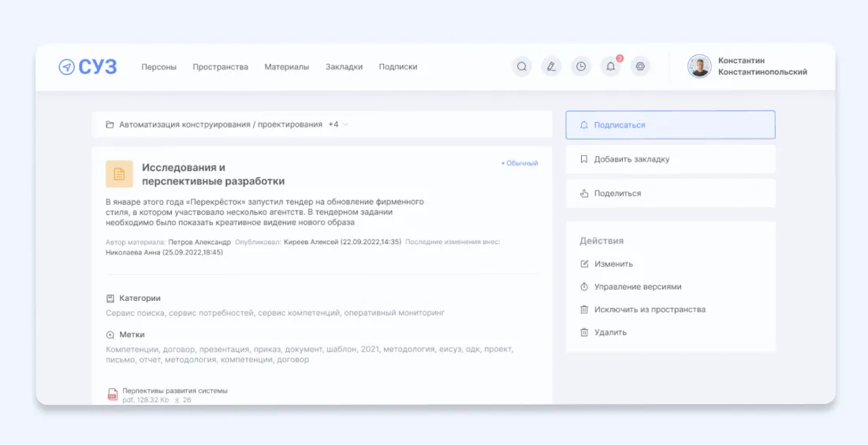Open the settings gear icon
868x445 pixels.
[x=640, y=67]
